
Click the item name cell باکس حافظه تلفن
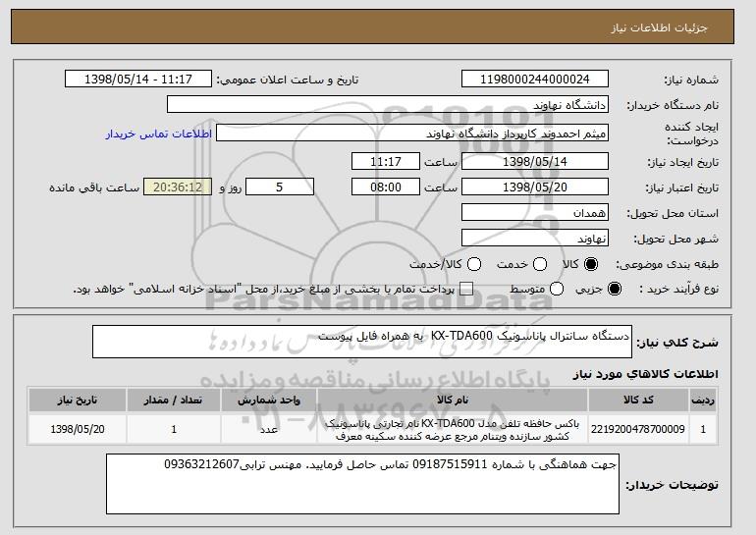tap(453, 429)
